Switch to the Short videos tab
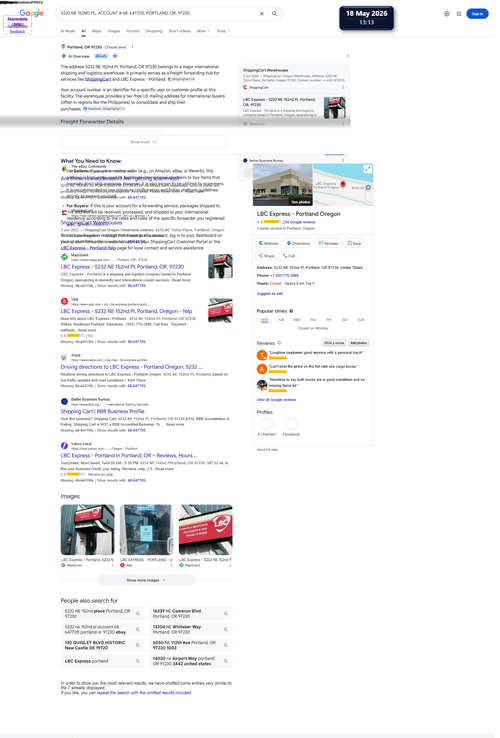 [179, 31]
